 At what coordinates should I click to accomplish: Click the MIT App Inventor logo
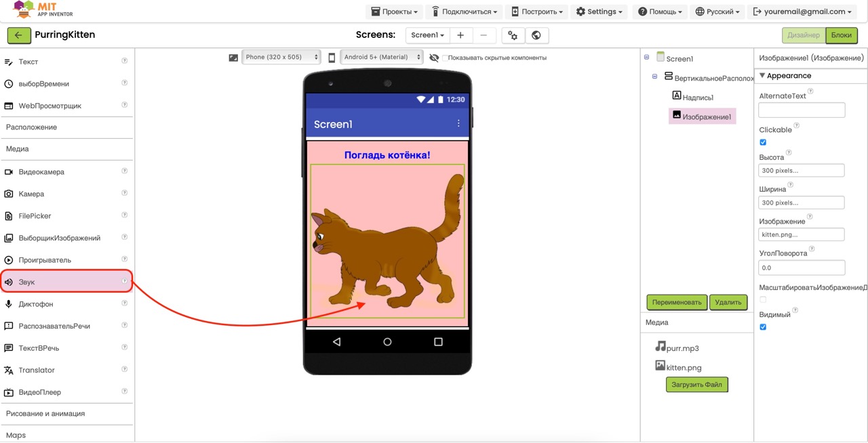point(43,9)
